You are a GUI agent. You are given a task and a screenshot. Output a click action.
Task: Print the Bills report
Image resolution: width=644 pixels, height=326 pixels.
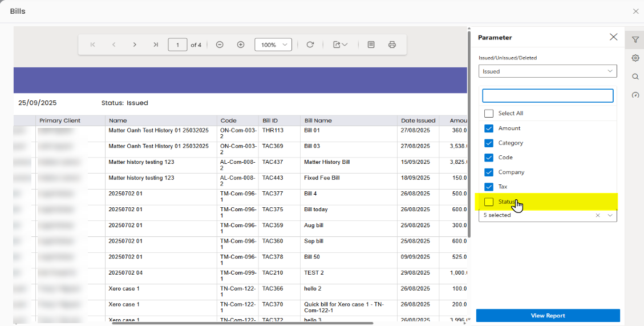(x=392, y=45)
